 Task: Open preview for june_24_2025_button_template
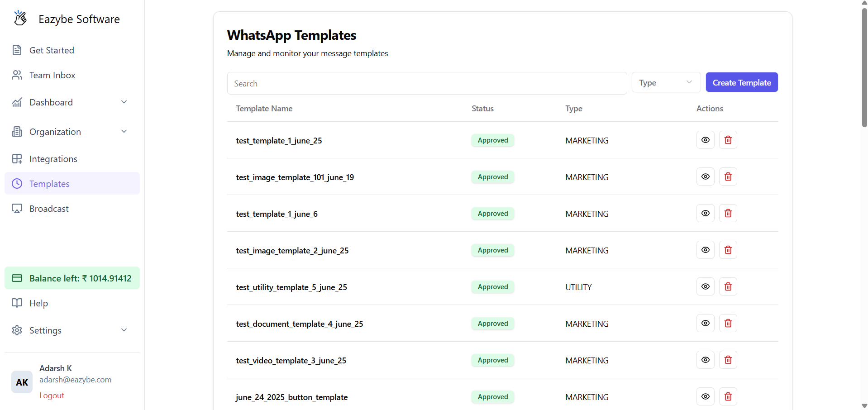pyautogui.click(x=705, y=396)
